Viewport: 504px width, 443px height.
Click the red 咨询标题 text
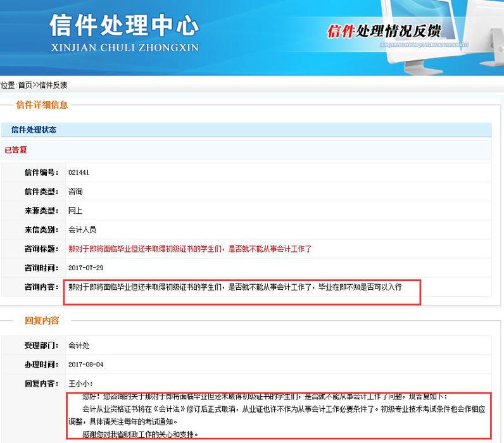[x=190, y=249]
